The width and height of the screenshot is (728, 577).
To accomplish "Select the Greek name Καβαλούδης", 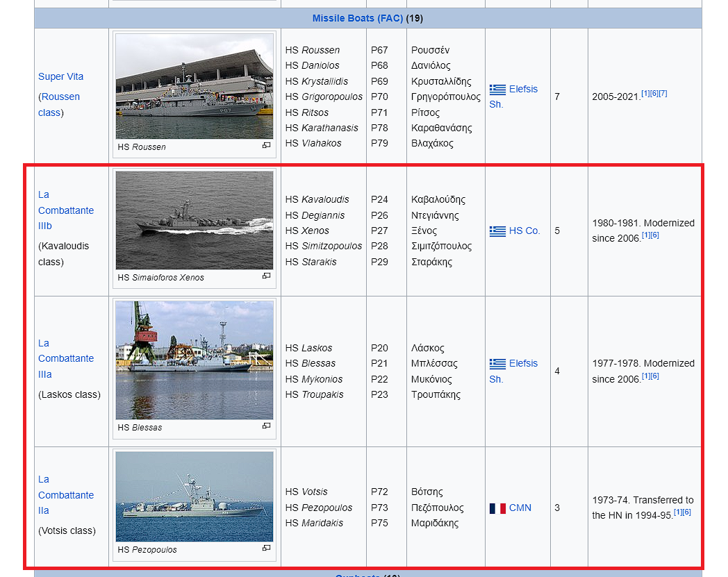I will pyautogui.click(x=438, y=199).
